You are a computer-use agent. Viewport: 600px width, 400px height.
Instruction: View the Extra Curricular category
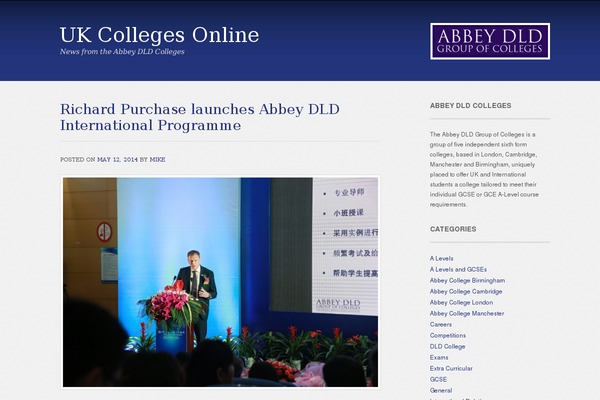451,369
